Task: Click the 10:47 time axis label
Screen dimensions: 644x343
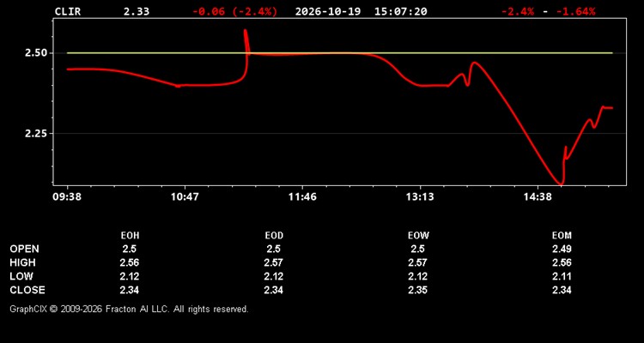Action: tap(185, 197)
